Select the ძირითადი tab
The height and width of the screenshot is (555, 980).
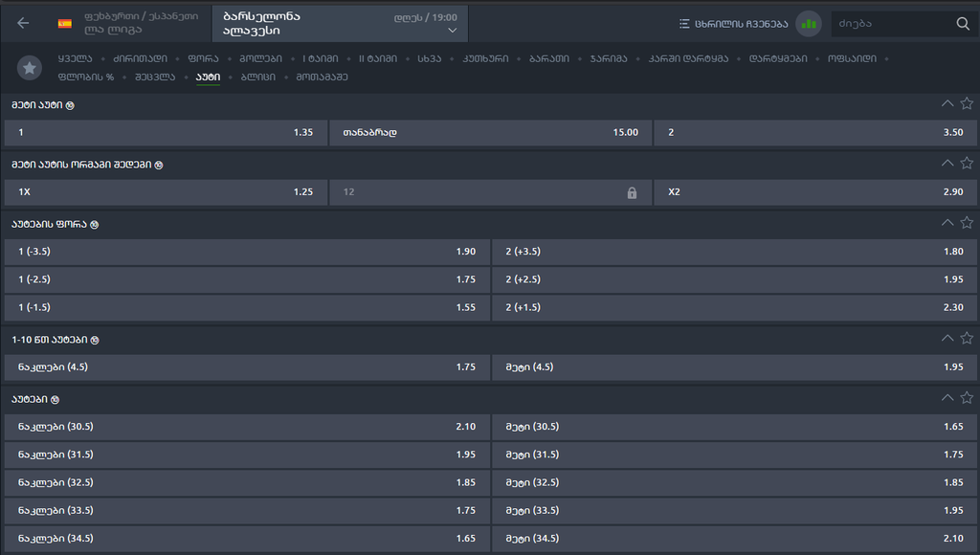[140, 58]
